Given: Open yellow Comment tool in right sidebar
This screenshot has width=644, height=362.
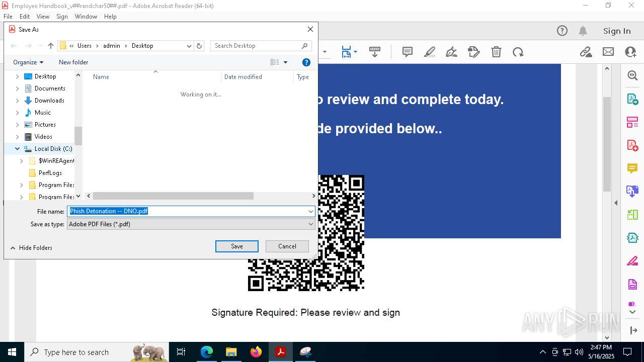Looking at the screenshot, I should click(x=632, y=168).
